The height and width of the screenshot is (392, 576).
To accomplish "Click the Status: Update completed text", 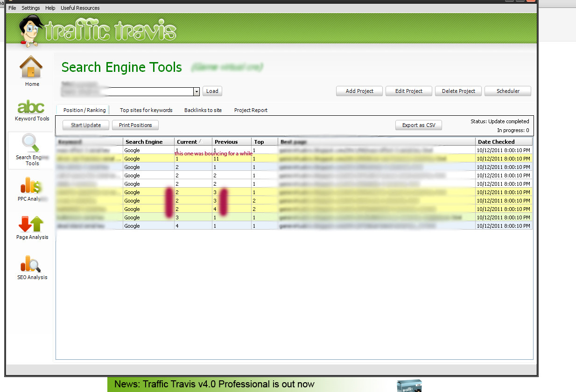I will point(500,121).
